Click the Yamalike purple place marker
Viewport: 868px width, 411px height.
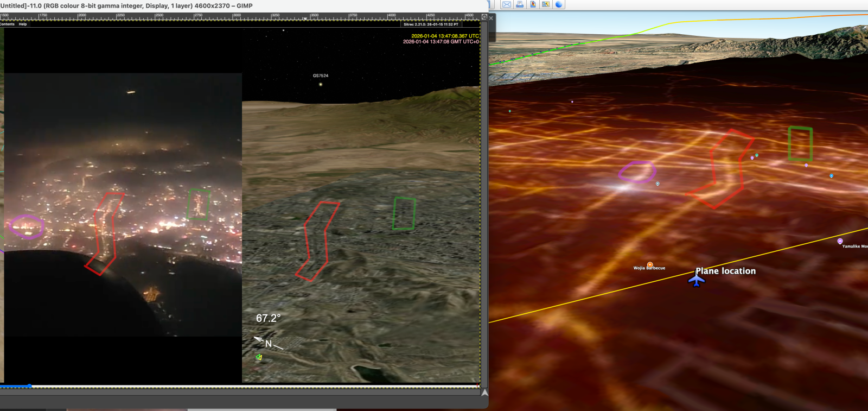pyautogui.click(x=840, y=241)
